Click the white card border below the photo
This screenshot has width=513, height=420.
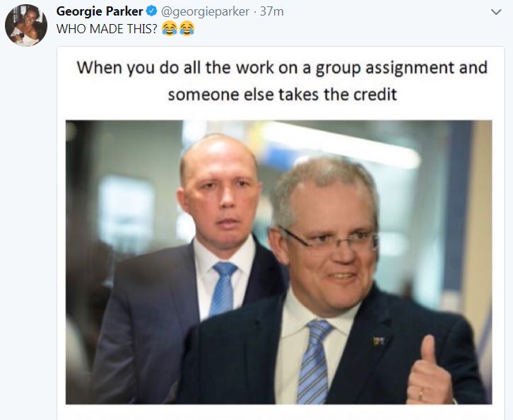click(x=281, y=412)
